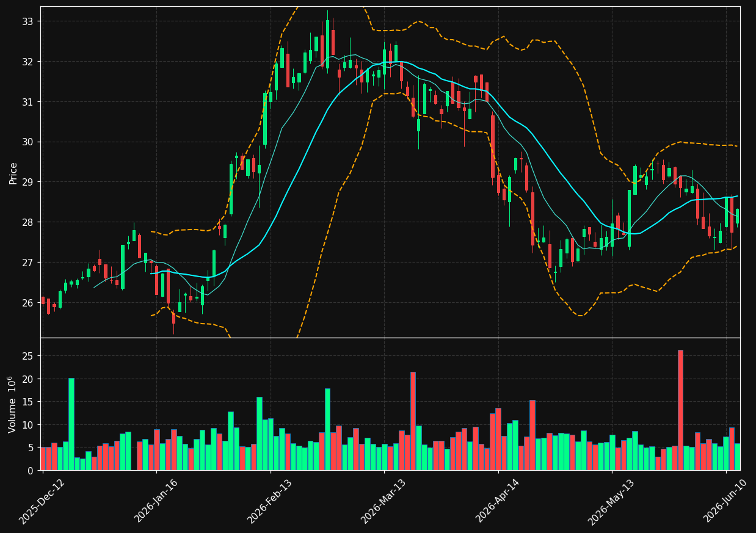The height and width of the screenshot is (533, 756).
Task: Click the 2026-Mar-13 date label
Action: click(383, 501)
